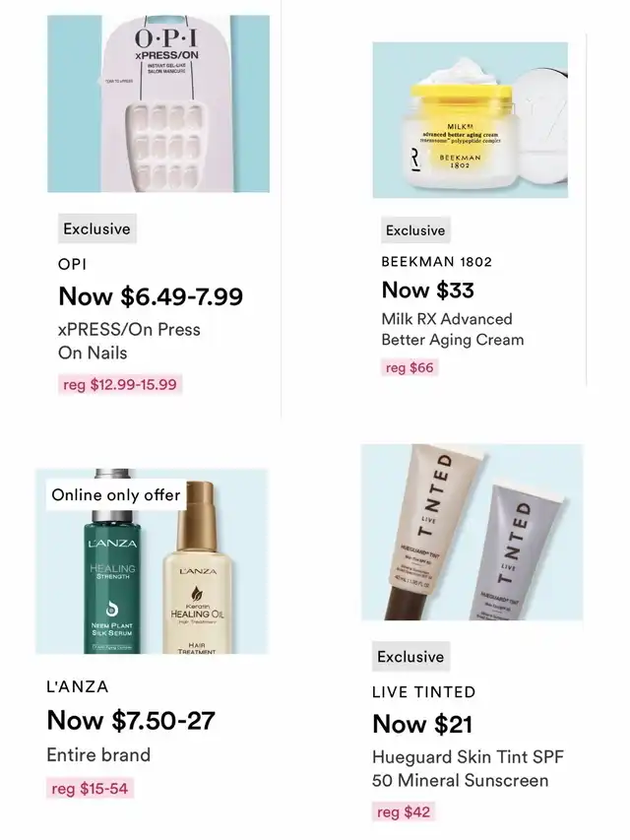Click Hueguard Skin Tint SPF 50 title

(469, 768)
